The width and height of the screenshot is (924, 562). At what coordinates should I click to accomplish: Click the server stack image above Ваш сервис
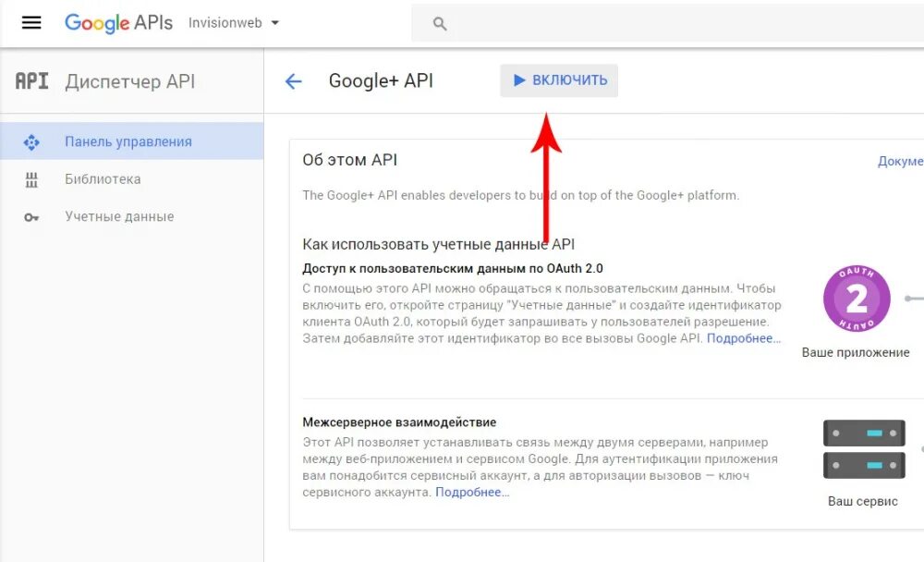864,449
